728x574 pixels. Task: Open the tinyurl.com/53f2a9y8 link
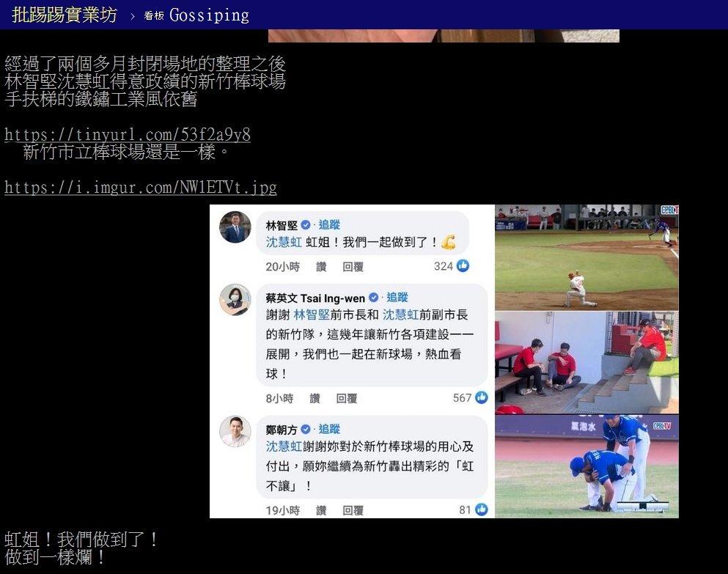point(128,134)
